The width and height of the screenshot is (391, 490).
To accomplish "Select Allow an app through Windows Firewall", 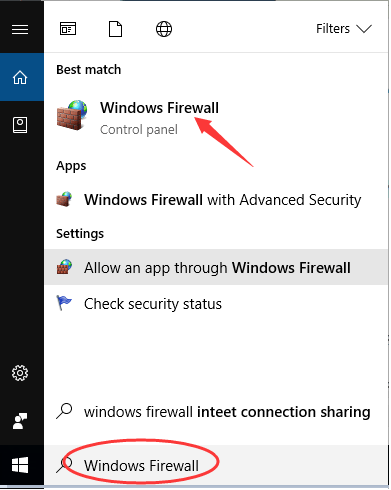I will pyautogui.click(x=216, y=267).
